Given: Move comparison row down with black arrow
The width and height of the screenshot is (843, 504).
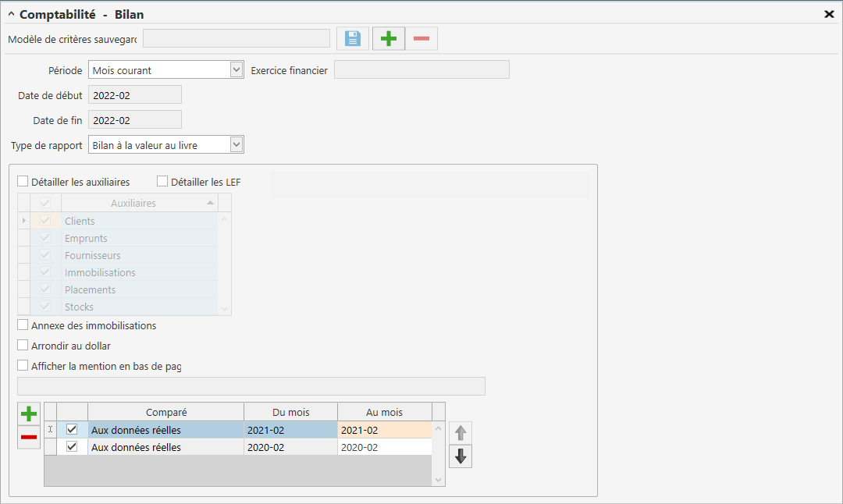Looking at the screenshot, I should (461, 456).
